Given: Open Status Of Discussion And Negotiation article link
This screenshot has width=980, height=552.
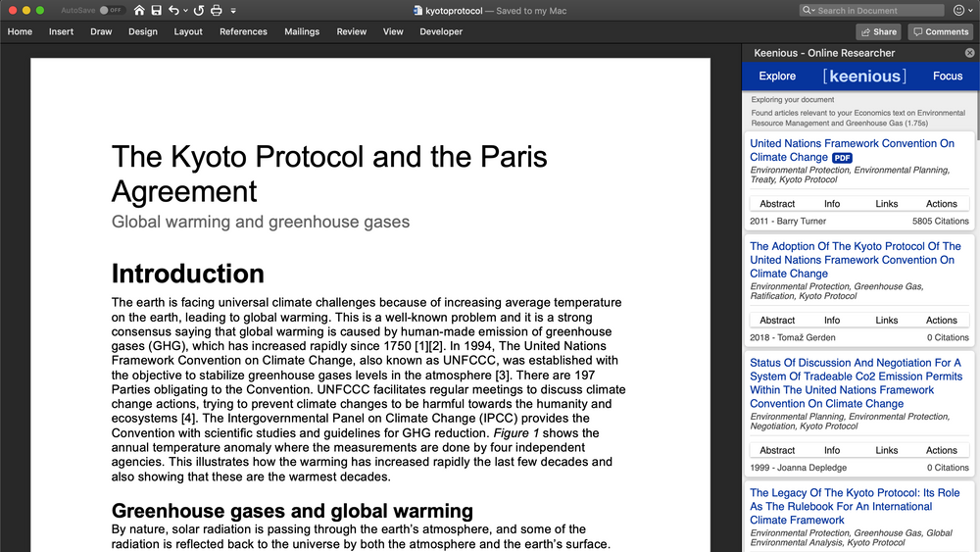Looking at the screenshot, I should [x=856, y=383].
